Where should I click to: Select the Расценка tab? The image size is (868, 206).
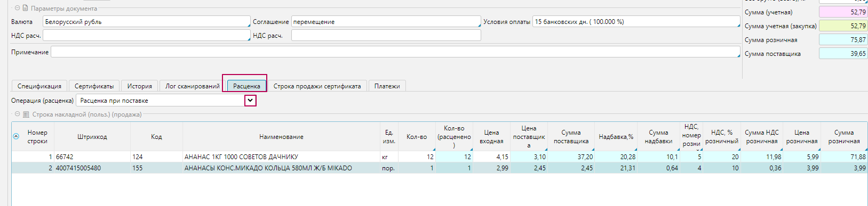[x=246, y=86]
